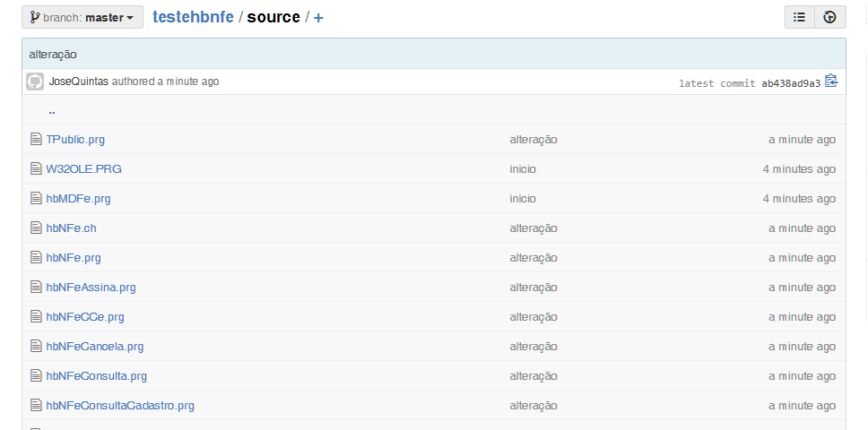
Task: Click JoseQuintas avatar image
Action: pyautogui.click(x=35, y=82)
